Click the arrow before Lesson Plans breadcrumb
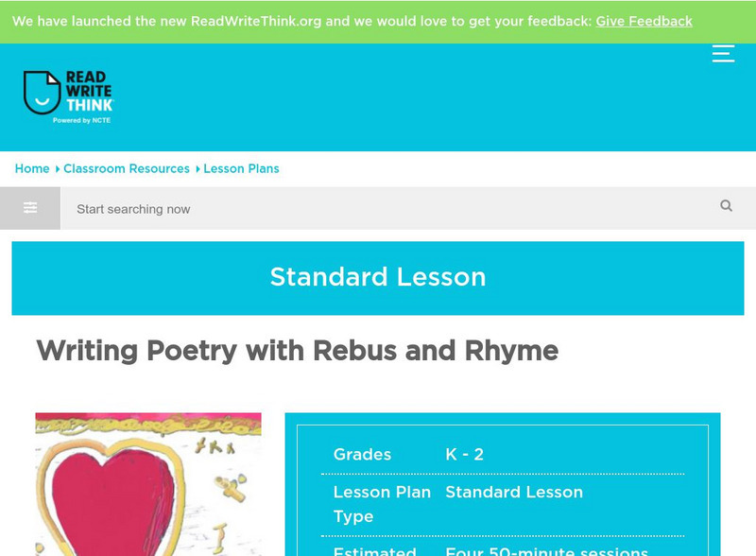 click(x=198, y=169)
